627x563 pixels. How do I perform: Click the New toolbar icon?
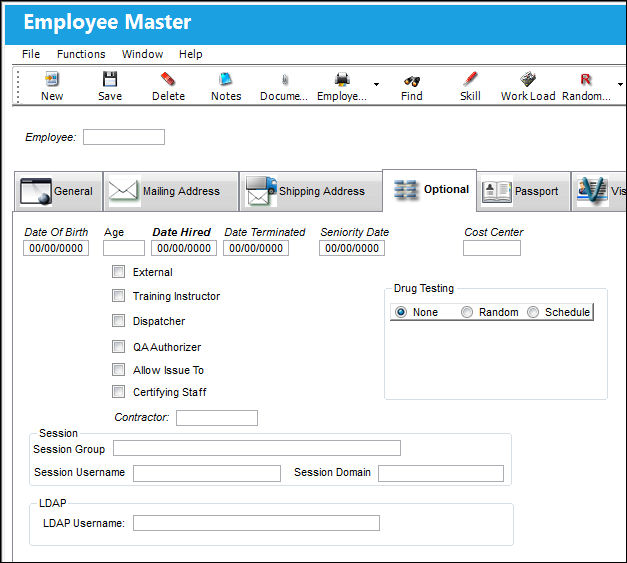coord(52,79)
